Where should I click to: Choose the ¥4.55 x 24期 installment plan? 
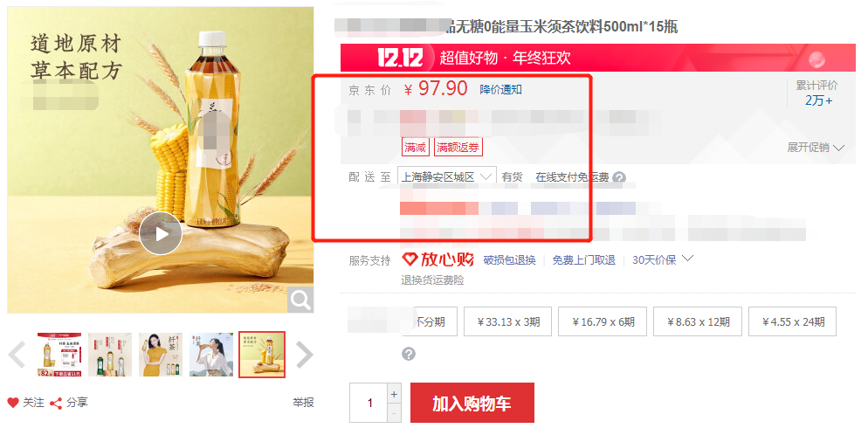(793, 321)
